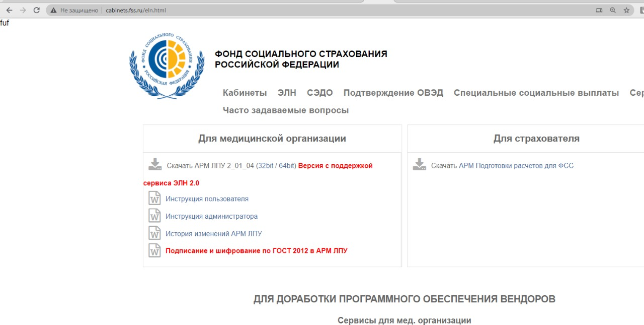The width and height of the screenshot is (644, 325).
Task: Click the download icon beside АРМ ЛПУ
Action: click(x=155, y=165)
